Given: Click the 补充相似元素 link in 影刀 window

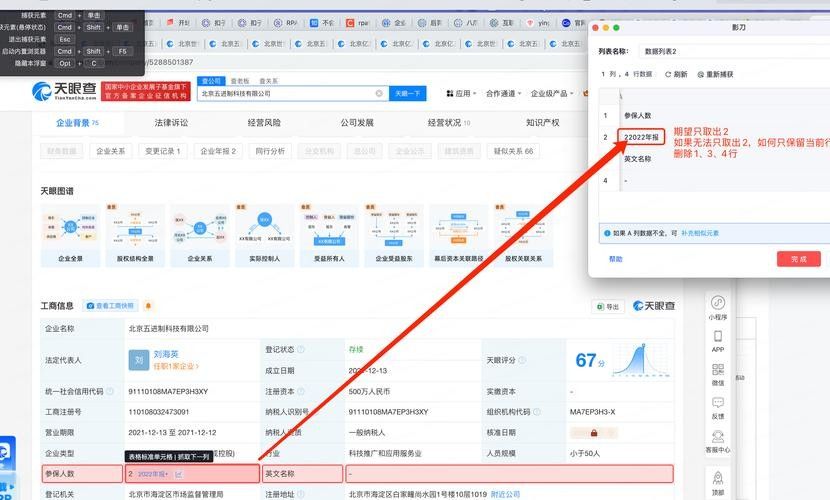Looking at the screenshot, I should pyautogui.click(x=700, y=233).
